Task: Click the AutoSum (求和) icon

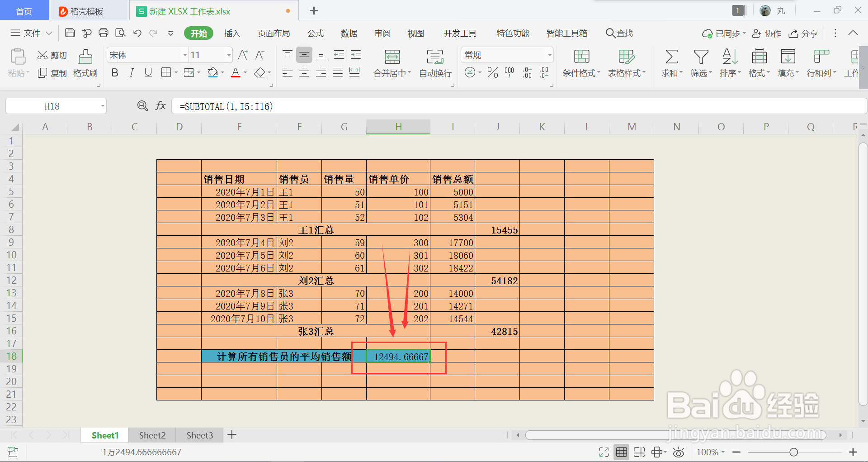Action: click(671, 57)
